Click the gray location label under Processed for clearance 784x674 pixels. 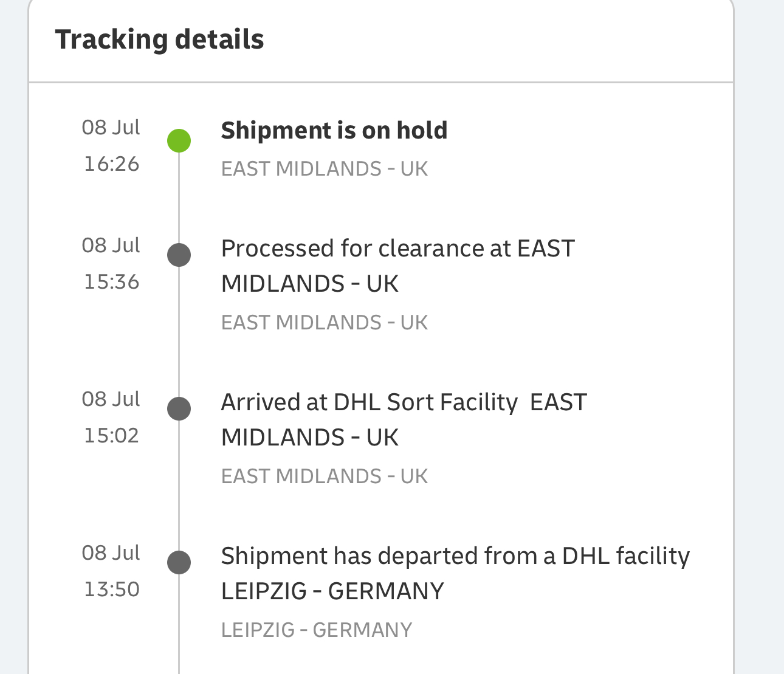324,322
